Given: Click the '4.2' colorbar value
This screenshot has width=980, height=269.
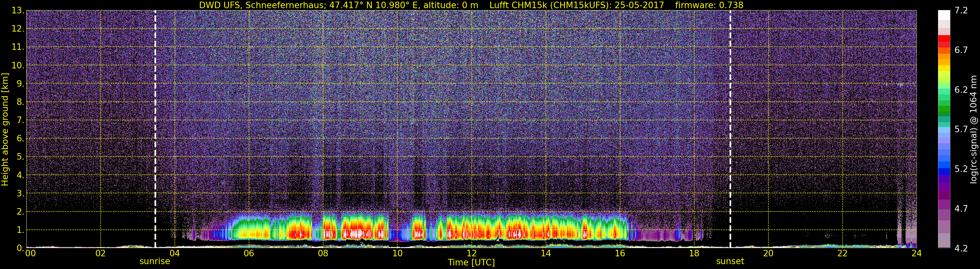Looking at the screenshot, I should (961, 248).
